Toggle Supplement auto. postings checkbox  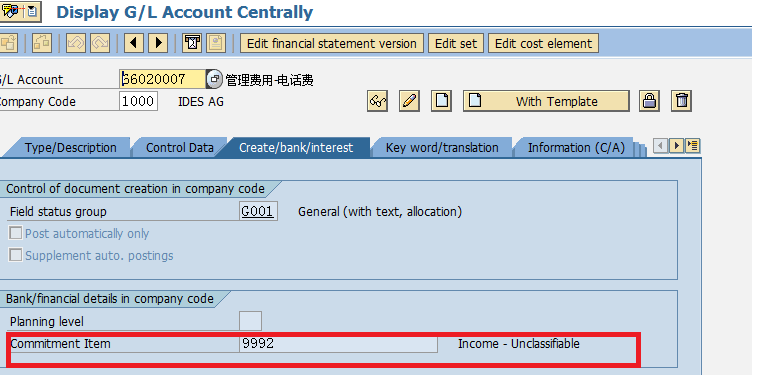click(x=16, y=255)
